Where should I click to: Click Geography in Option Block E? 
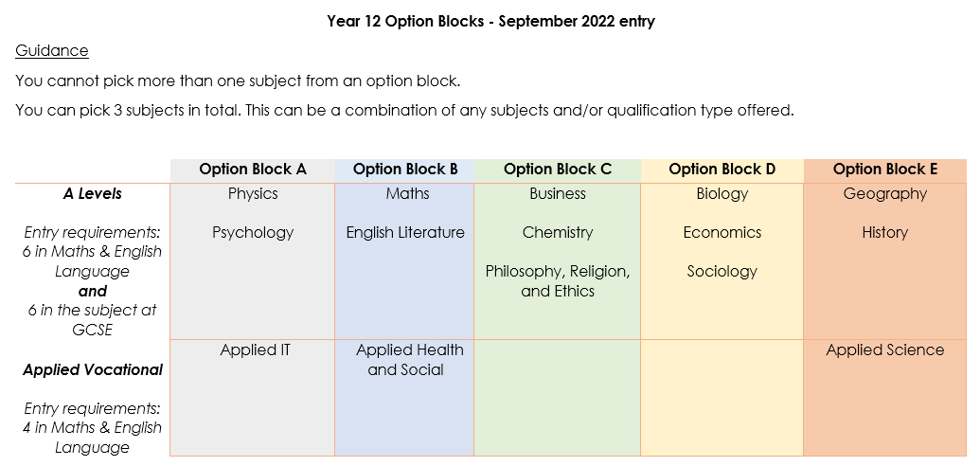pyautogui.click(x=884, y=194)
